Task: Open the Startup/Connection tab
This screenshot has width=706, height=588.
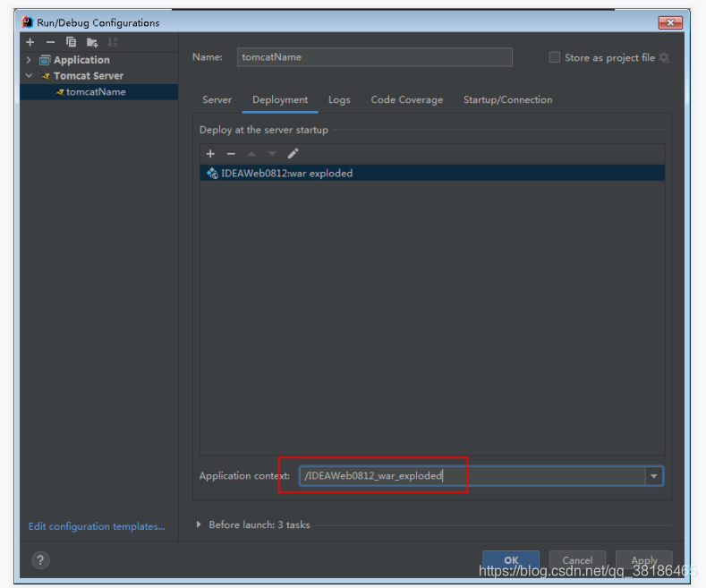Action: (x=508, y=100)
